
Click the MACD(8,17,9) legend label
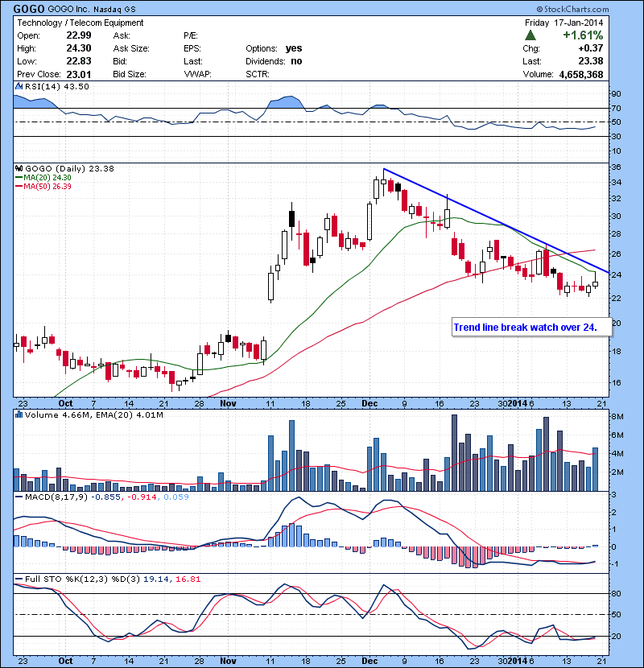click(56, 497)
